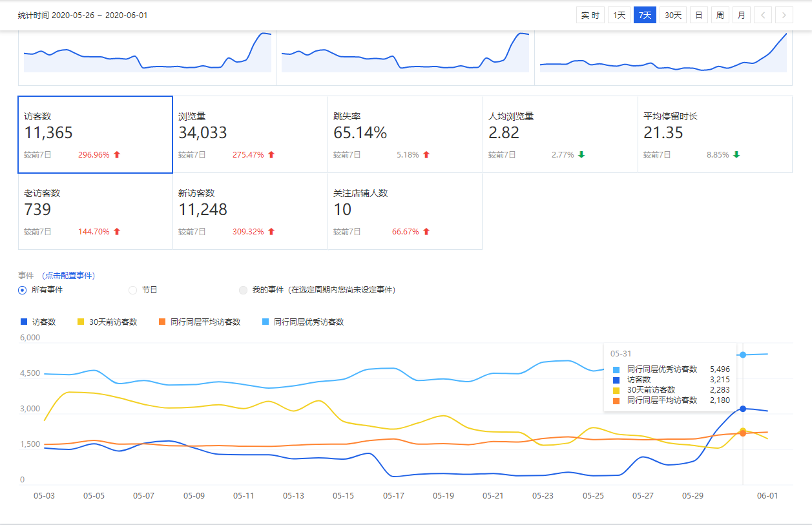Image resolution: width=812 pixels, height=525 pixels.
Task: Click the tooltip value 3,215
Action: (x=720, y=380)
